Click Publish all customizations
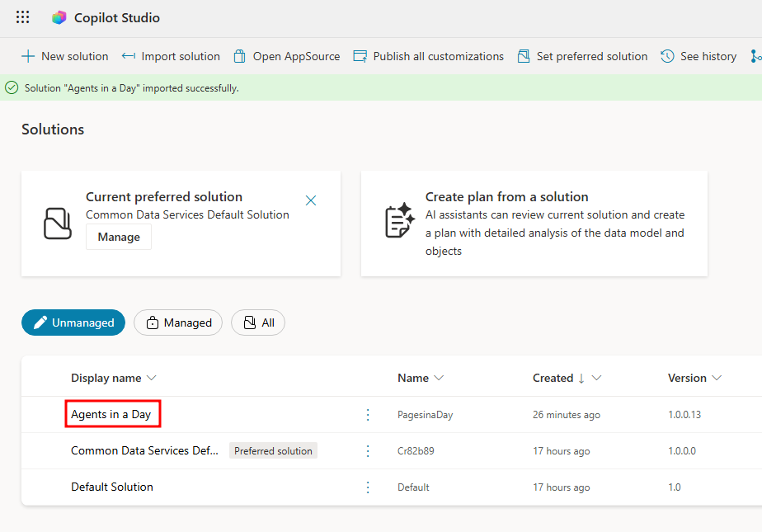This screenshot has height=532, width=762. coord(428,56)
